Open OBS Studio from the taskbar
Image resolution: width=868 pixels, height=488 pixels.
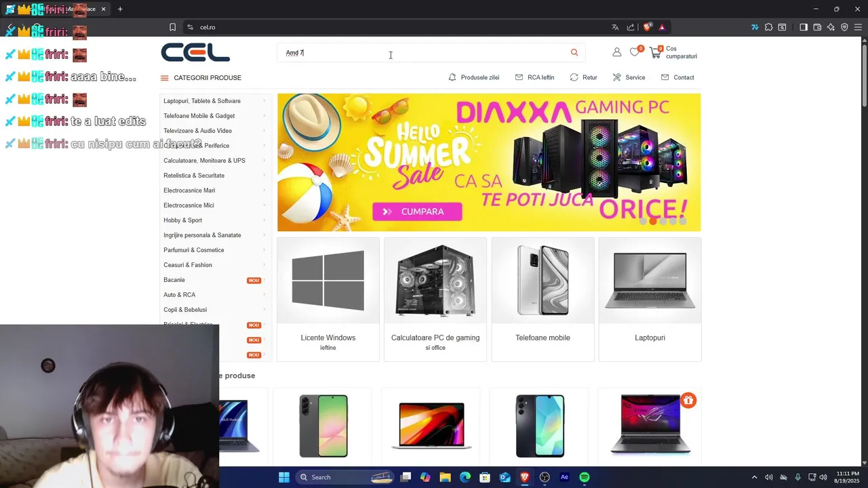click(545, 477)
